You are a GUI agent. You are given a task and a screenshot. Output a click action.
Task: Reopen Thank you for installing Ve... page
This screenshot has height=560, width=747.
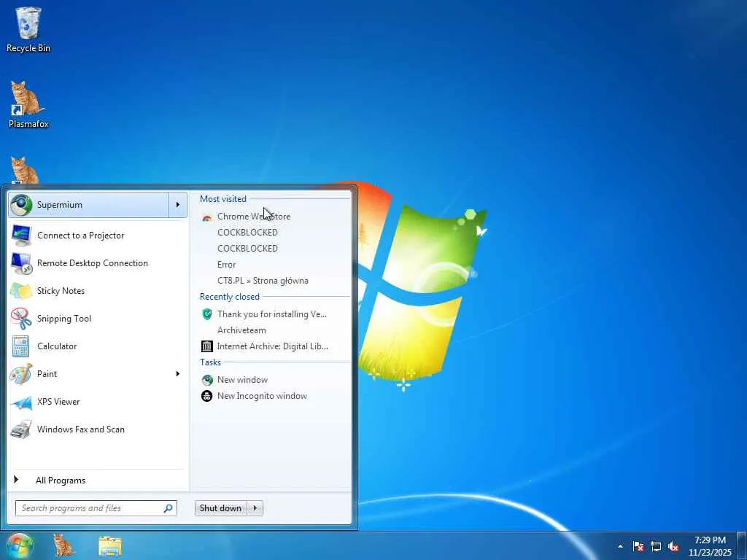coord(274,314)
